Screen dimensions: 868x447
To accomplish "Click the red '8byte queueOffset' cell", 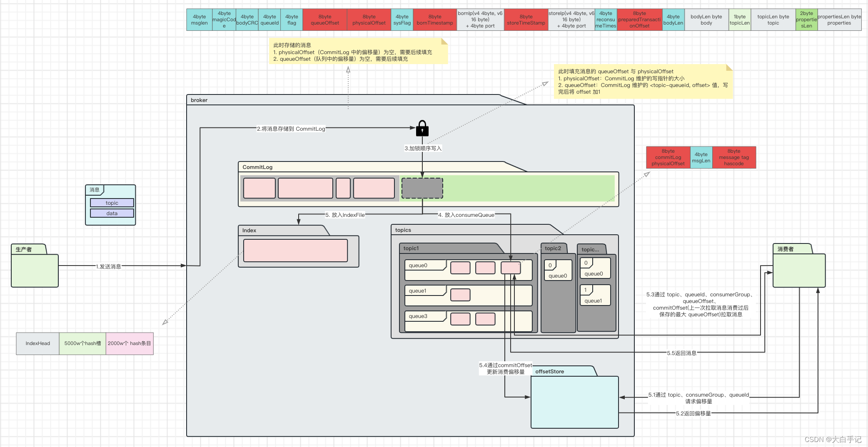I will pyautogui.click(x=325, y=20).
